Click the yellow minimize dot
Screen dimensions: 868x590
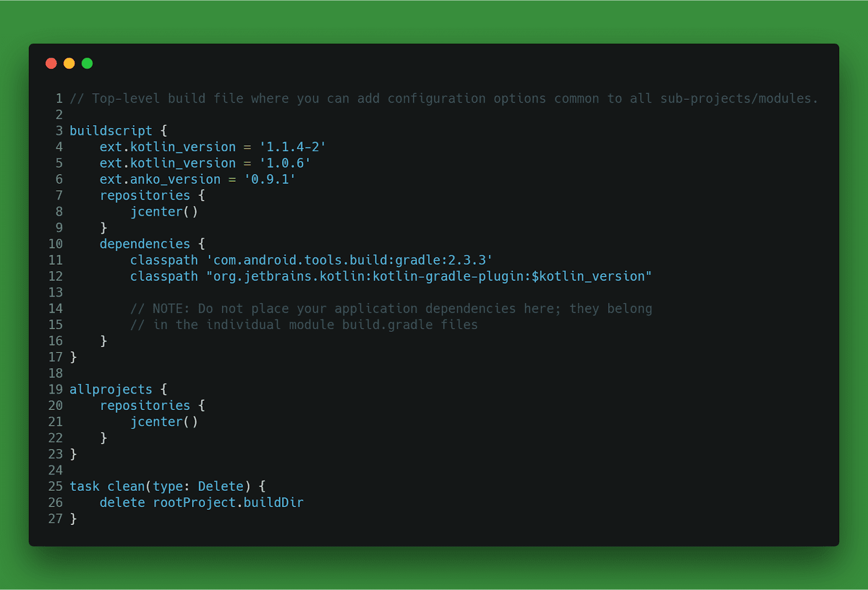(69, 63)
